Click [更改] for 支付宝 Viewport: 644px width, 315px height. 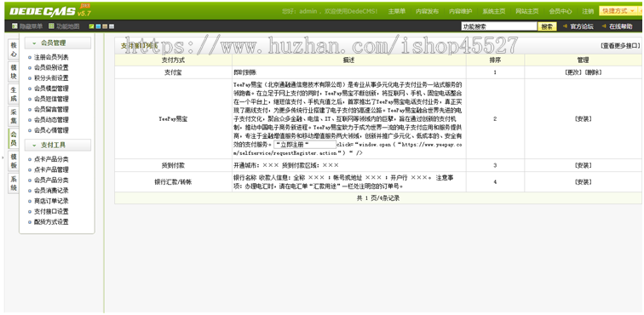click(x=572, y=72)
